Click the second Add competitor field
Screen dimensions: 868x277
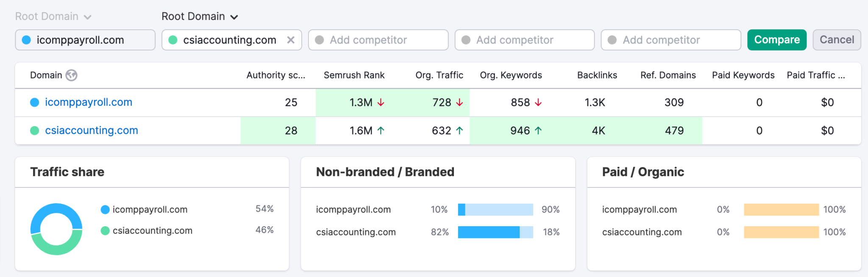coord(525,40)
